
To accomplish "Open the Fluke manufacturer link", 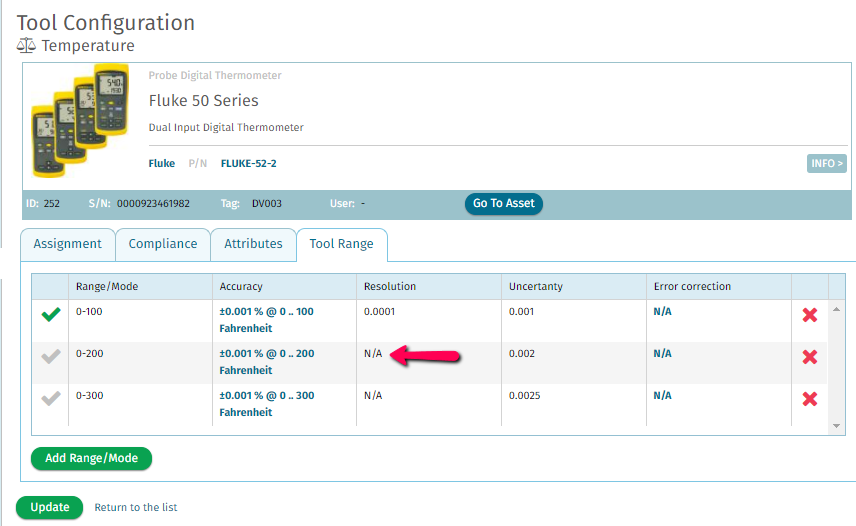I will click(x=162, y=163).
